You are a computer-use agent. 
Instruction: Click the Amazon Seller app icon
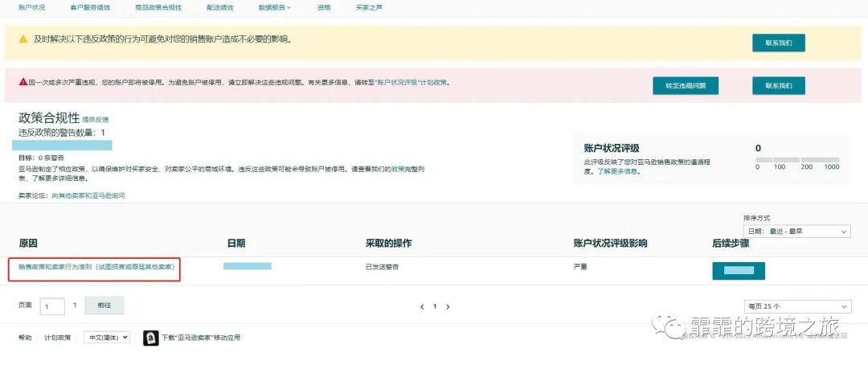tap(150, 338)
